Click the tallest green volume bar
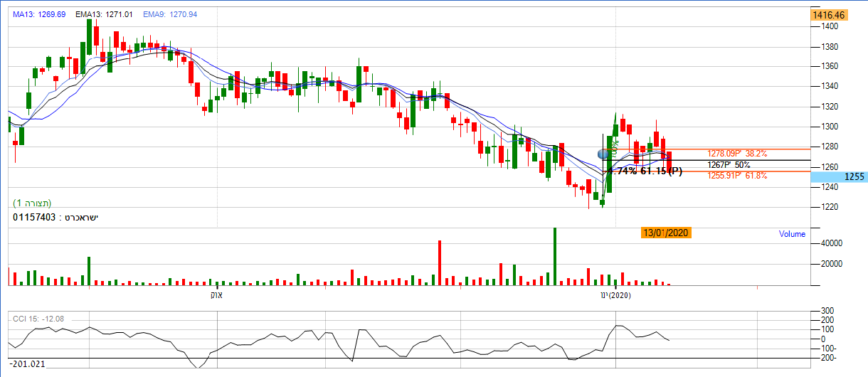The width and height of the screenshot is (868, 377). [554, 256]
